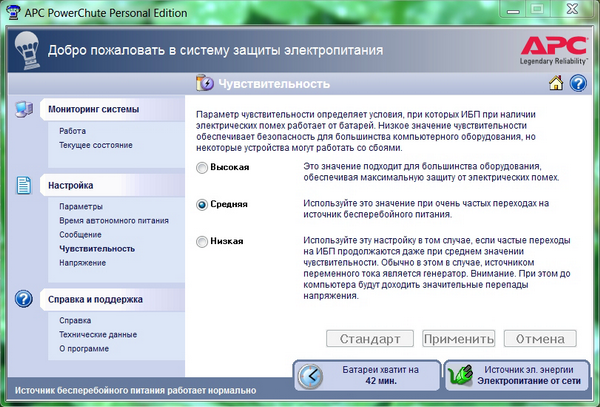Click the APC Legendary Reliability logo
The width and height of the screenshot is (600, 407).
554,50
